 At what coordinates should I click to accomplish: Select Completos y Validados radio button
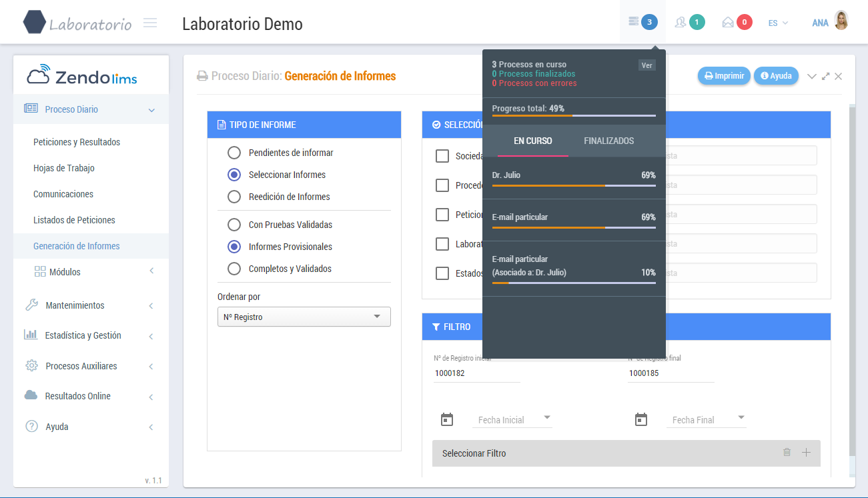click(x=234, y=269)
